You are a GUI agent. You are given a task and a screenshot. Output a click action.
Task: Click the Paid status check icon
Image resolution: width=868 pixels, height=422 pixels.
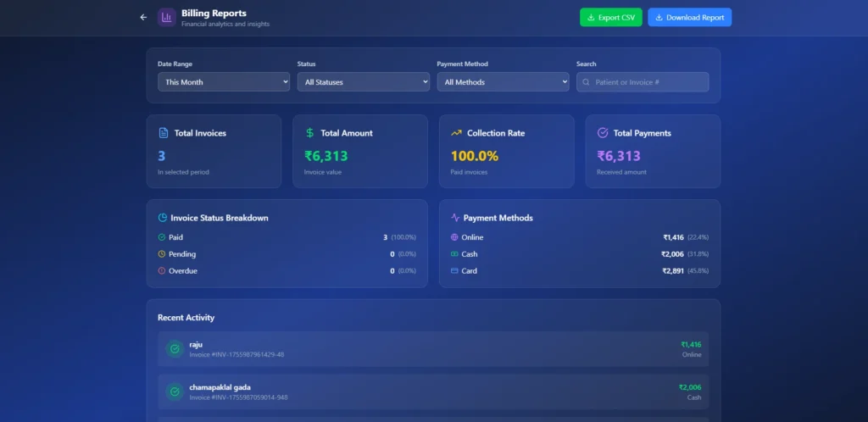[x=162, y=237]
